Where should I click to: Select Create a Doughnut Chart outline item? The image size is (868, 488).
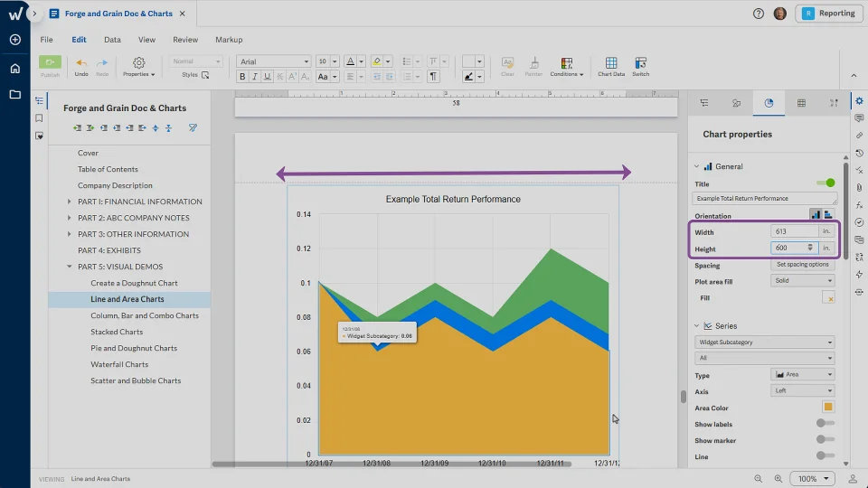click(134, 283)
